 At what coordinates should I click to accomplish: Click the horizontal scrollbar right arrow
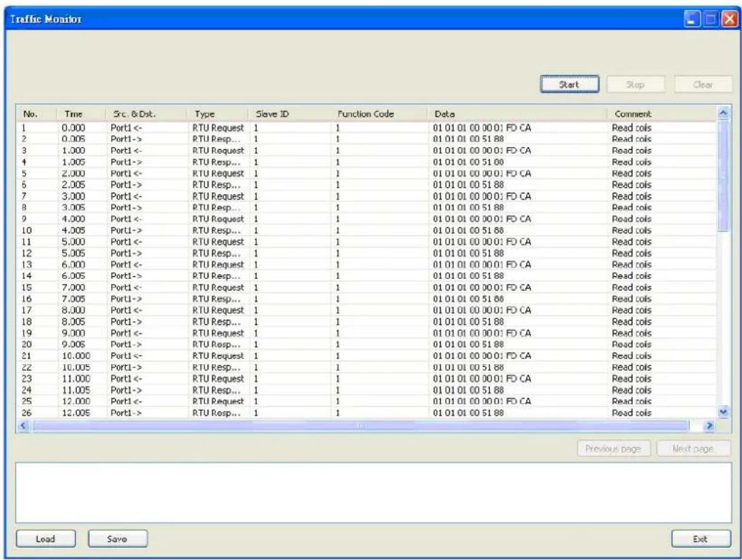coord(709,426)
